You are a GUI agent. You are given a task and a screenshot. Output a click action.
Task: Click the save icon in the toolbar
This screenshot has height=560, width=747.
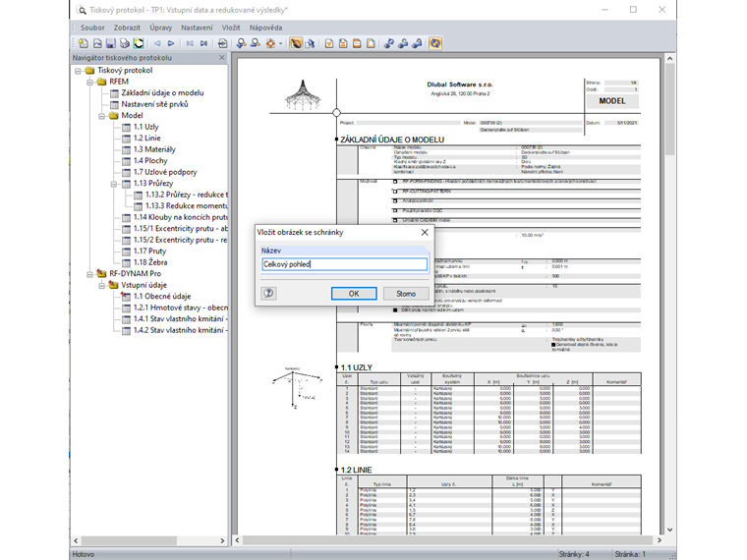click(111, 44)
